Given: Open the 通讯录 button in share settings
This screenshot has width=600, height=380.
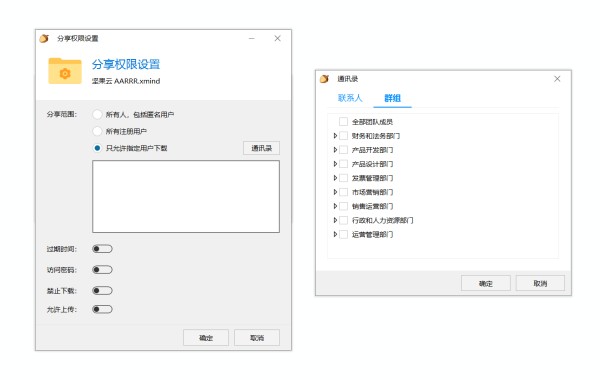Looking at the screenshot, I should click(261, 148).
